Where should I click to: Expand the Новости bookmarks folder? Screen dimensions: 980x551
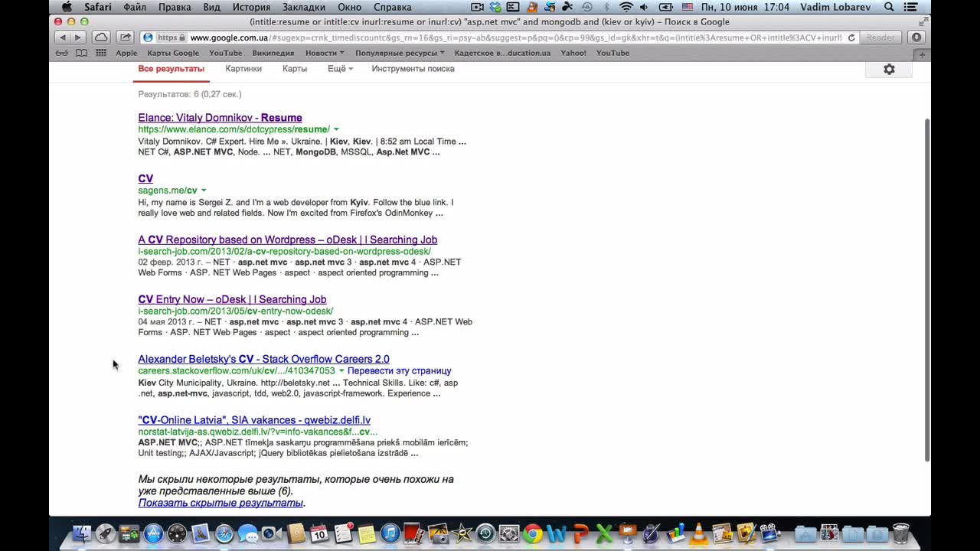tap(325, 53)
